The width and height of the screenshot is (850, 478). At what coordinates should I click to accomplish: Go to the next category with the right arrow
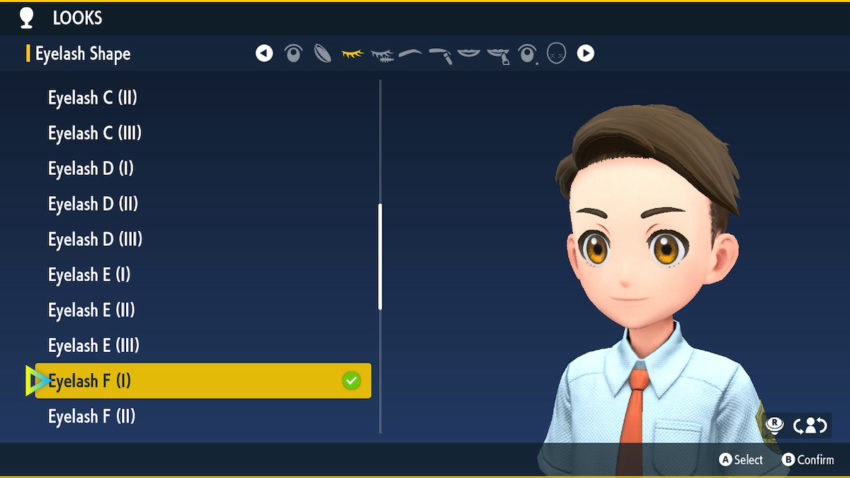tap(585, 53)
